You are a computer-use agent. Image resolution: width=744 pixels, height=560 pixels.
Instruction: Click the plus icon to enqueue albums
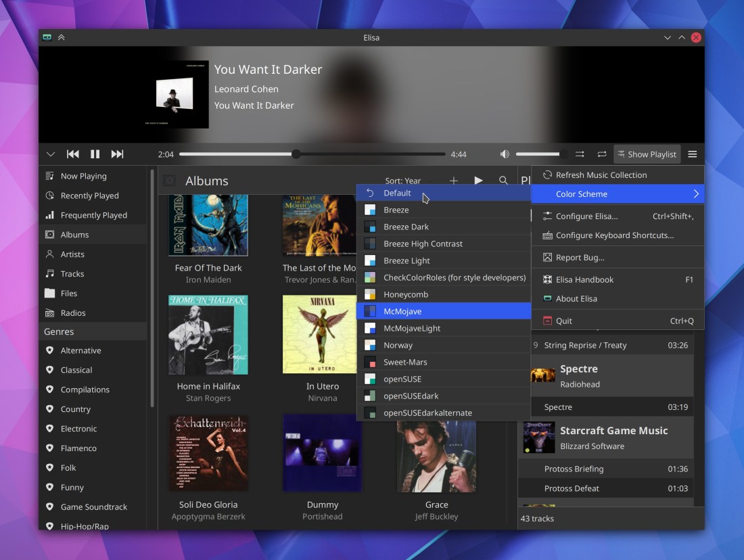pyautogui.click(x=454, y=181)
